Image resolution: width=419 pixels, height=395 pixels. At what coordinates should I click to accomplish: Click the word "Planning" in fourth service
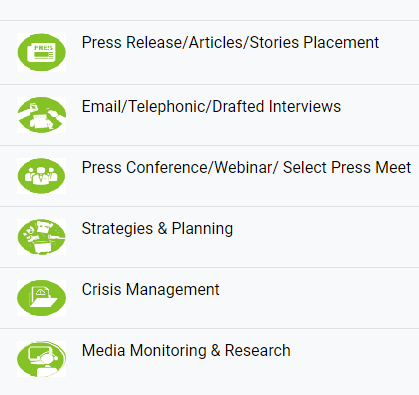point(202,229)
